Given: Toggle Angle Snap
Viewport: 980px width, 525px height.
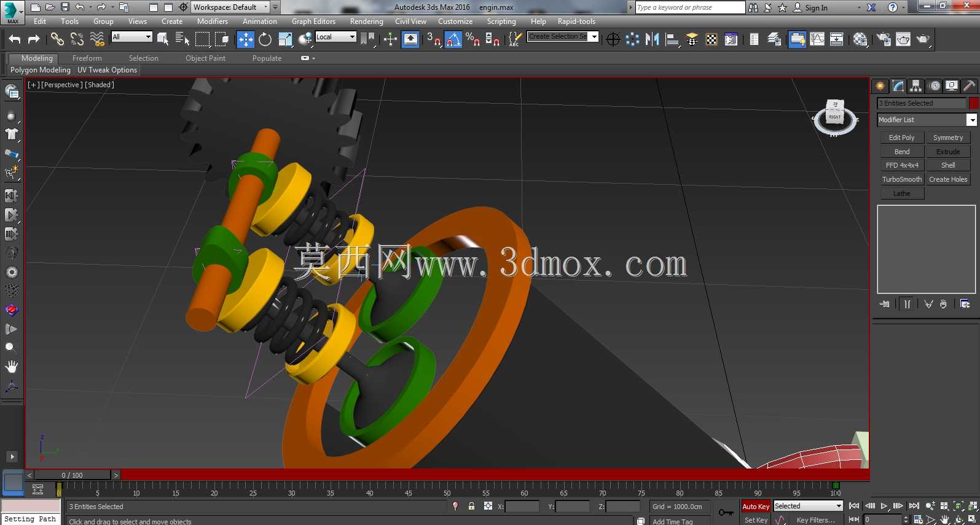Looking at the screenshot, I should [x=453, y=39].
